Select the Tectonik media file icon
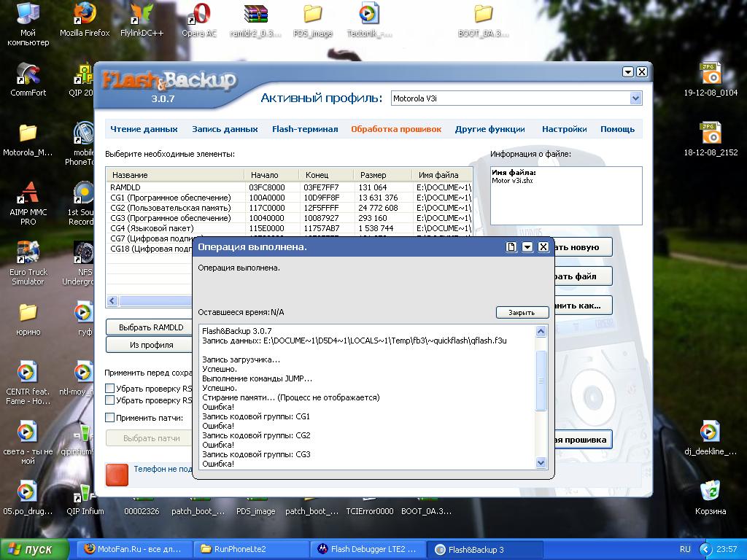This screenshot has width=747, height=560. (369, 20)
